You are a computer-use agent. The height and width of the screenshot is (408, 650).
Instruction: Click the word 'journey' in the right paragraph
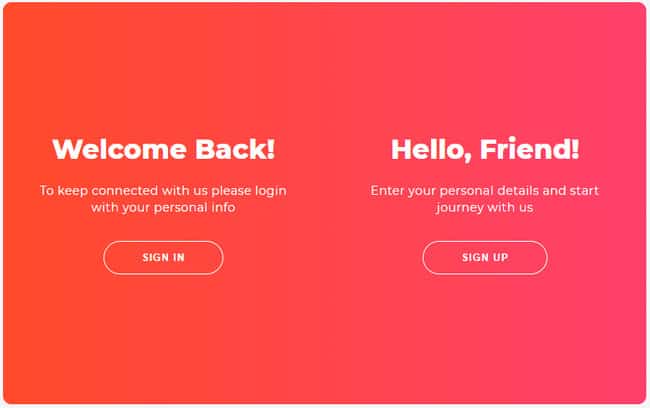(459, 208)
